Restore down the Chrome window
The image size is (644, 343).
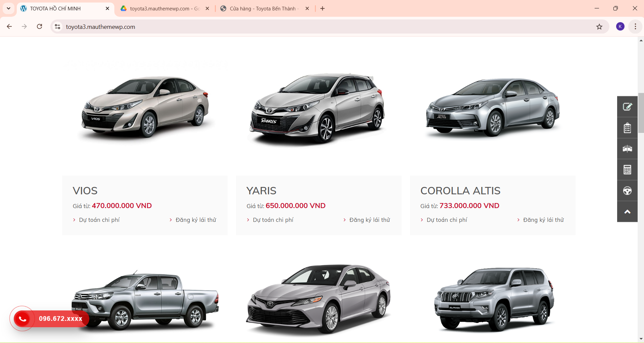615,8
